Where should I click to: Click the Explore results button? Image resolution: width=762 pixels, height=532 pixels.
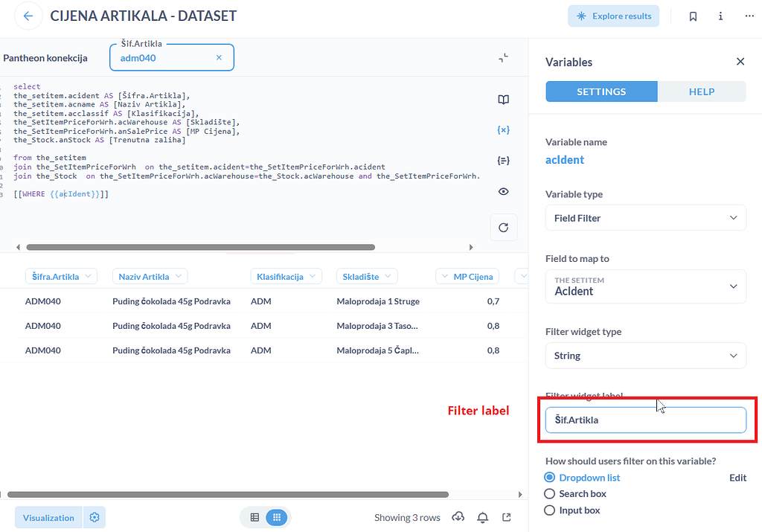tap(613, 15)
